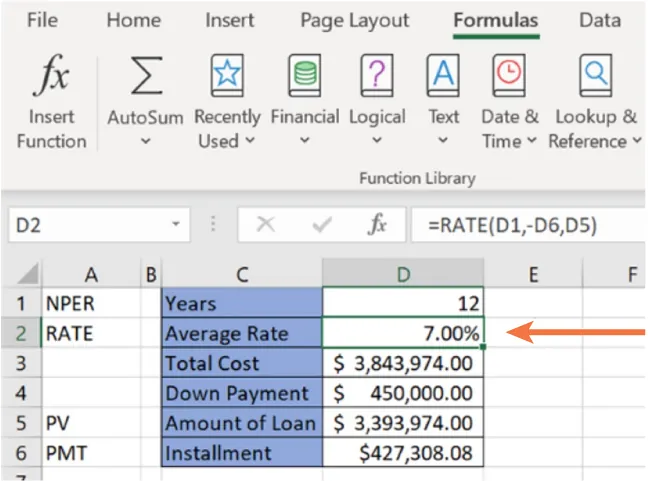Open Date & Time functions
The width and height of the screenshot is (648, 481).
(x=509, y=76)
